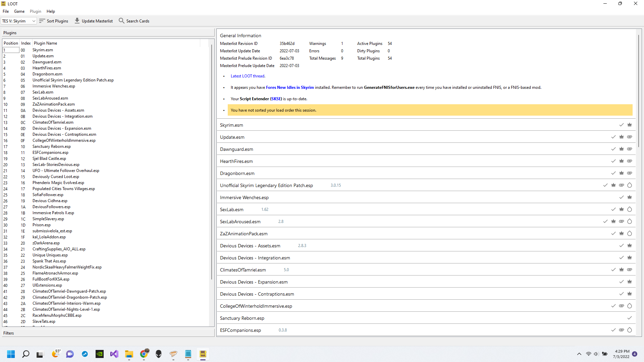644x362 pixels.
Task: Click the LOOT icon in the taskbar
Action: pyautogui.click(x=203, y=354)
